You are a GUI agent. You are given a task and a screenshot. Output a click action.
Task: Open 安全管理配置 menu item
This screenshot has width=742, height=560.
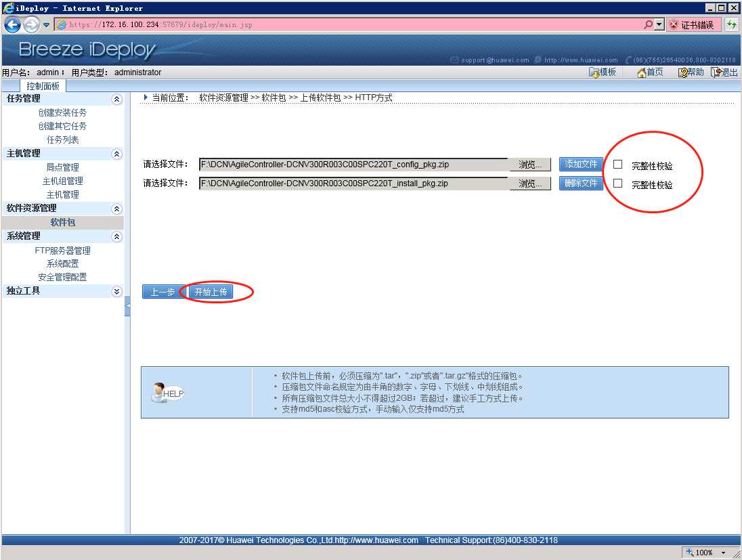(x=62, y=278)
